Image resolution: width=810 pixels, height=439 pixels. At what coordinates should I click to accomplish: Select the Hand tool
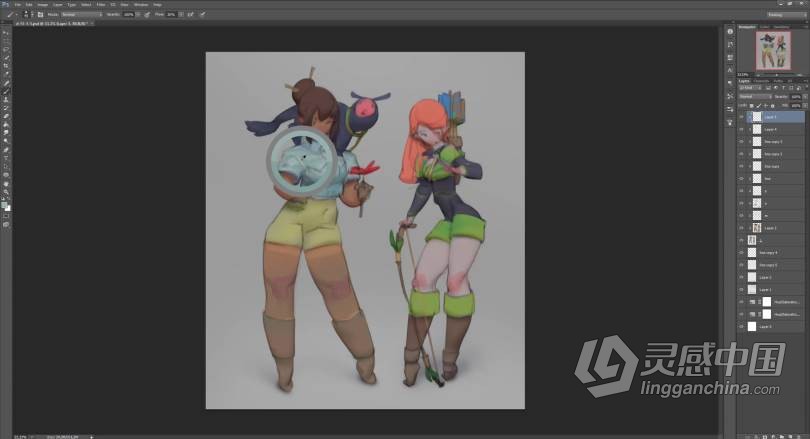point(6,184)
